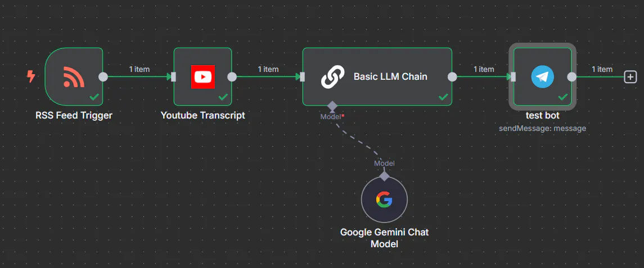644x268 pixels.
Task: Click the diamond connector atop Gemini model node
Action: point(384,176)
